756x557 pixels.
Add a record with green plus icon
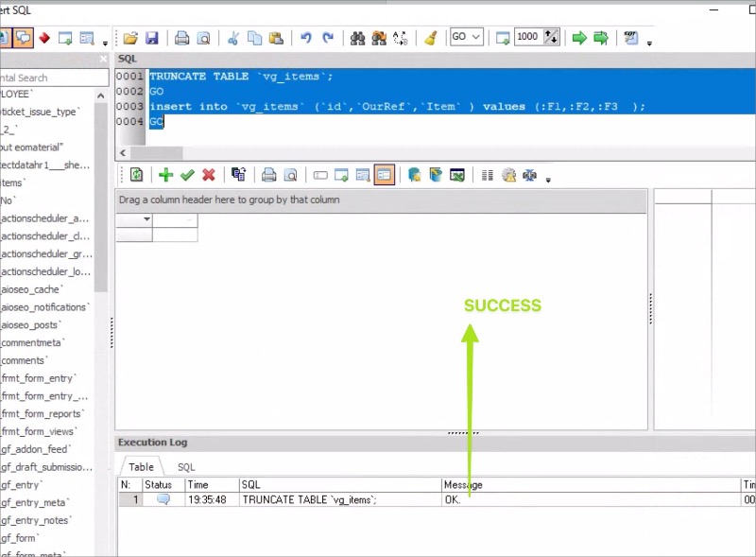tap(166, 175)
